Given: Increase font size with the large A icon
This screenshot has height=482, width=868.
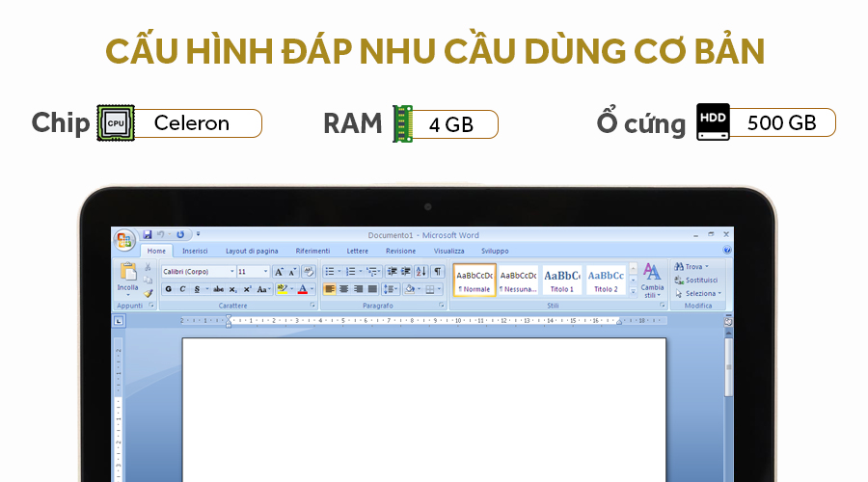Looking at the screenshot, I should [x=279, y=272].
